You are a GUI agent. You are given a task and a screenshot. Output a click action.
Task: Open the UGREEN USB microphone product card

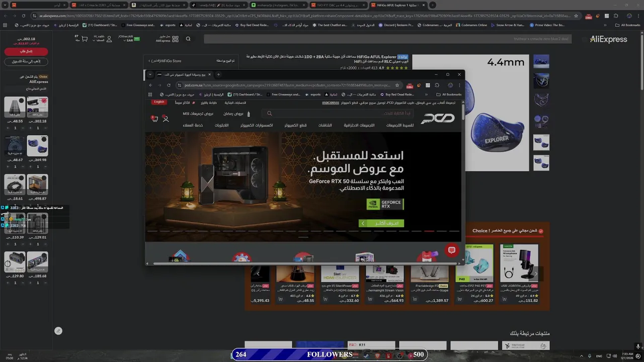click(x=519, y=274)
